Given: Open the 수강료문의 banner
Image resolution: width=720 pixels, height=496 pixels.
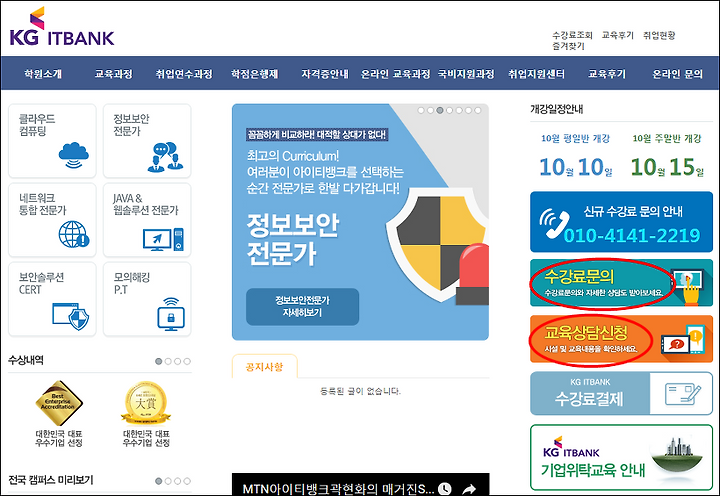Looking at the screenshot, I should 621,282.
